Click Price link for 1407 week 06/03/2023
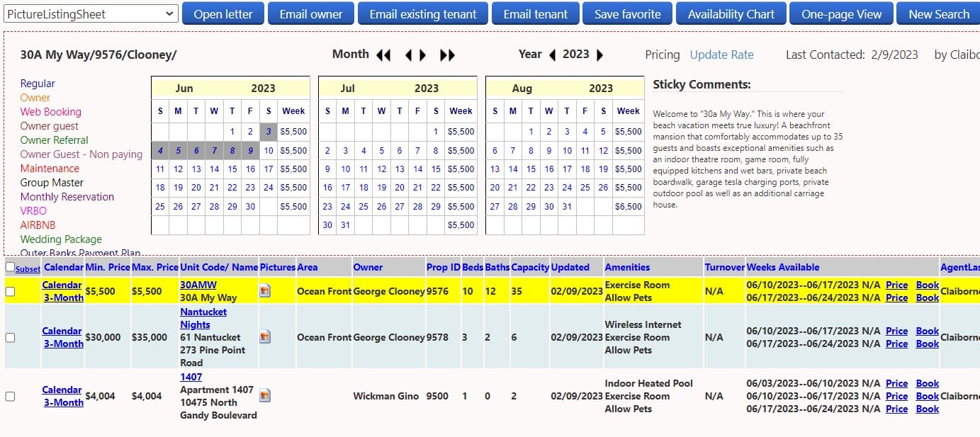 tap(896, 383)
